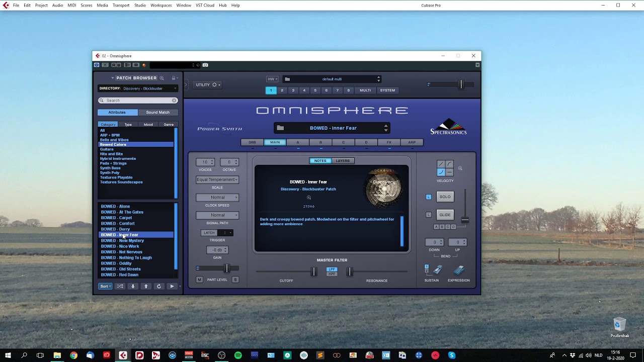Image resolution: width=644 pixels, height=362 pixels.
Task: Click the velocity curve icon
Action: point(445,168)
